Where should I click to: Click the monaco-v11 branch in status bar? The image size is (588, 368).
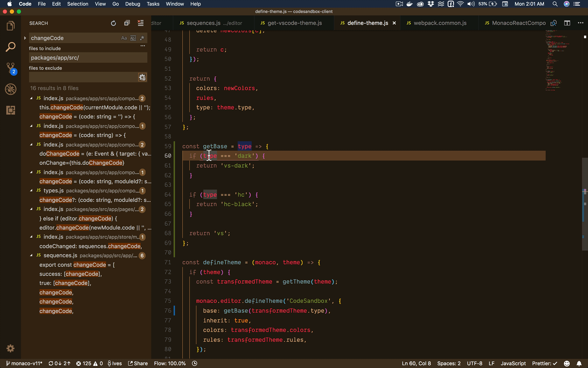[x=24, y=363]
